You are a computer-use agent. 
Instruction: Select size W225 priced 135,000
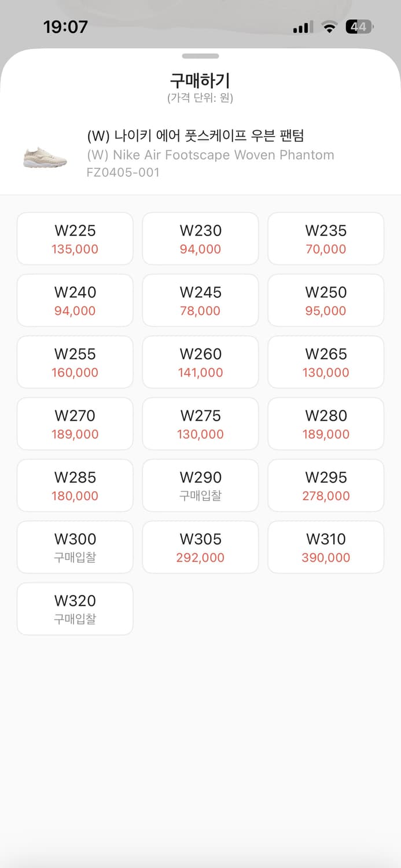coord(75,238)
